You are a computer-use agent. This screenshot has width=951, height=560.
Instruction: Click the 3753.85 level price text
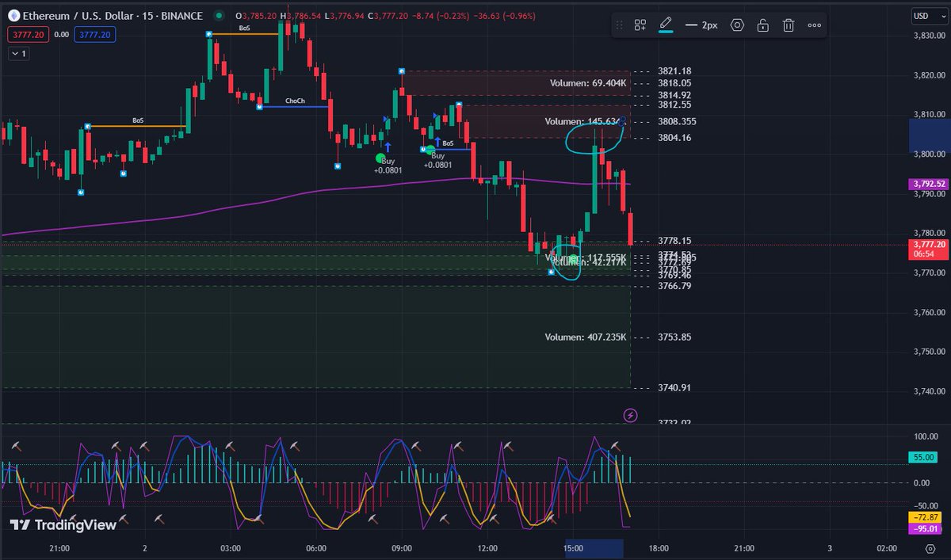(x=674, y=337)
